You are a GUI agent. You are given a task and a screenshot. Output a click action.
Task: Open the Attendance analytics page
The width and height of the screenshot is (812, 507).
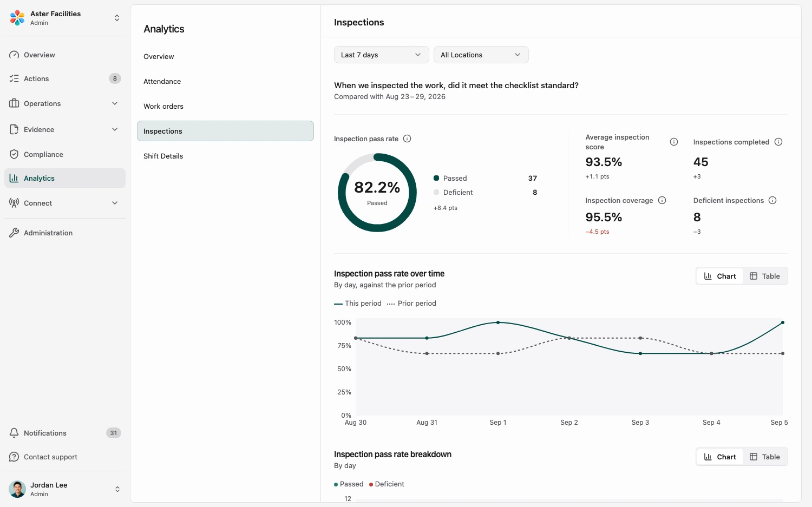pyautogui.click(x=225, y=81)
